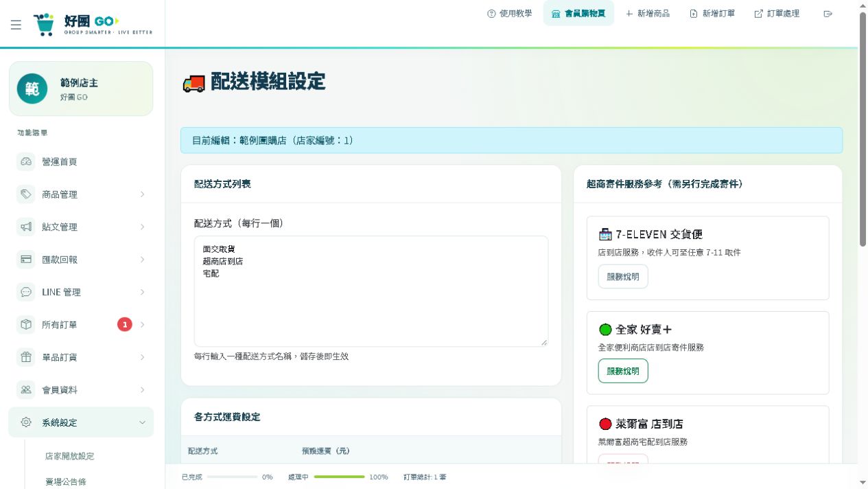Click 全家 好賣+ 服務說明 button
The image size is (868, 489).
click(623, 371)
